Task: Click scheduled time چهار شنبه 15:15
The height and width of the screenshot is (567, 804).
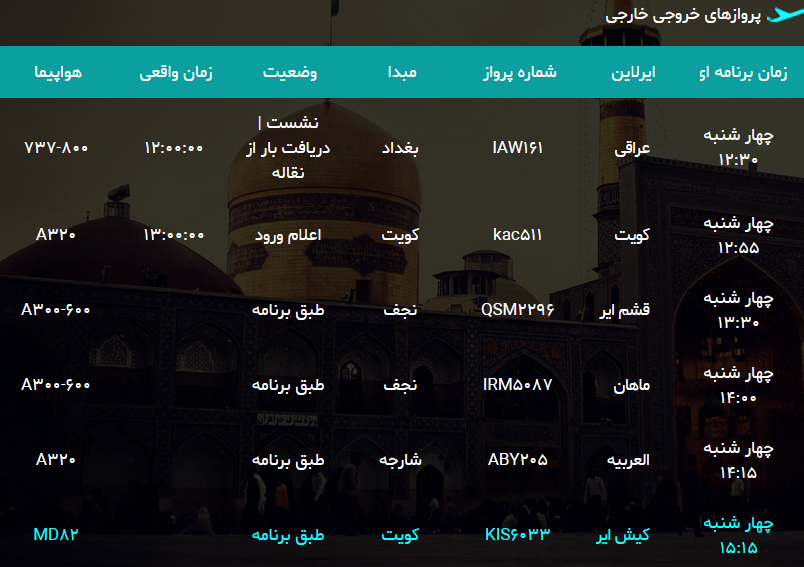Action: tap(738, 535)
